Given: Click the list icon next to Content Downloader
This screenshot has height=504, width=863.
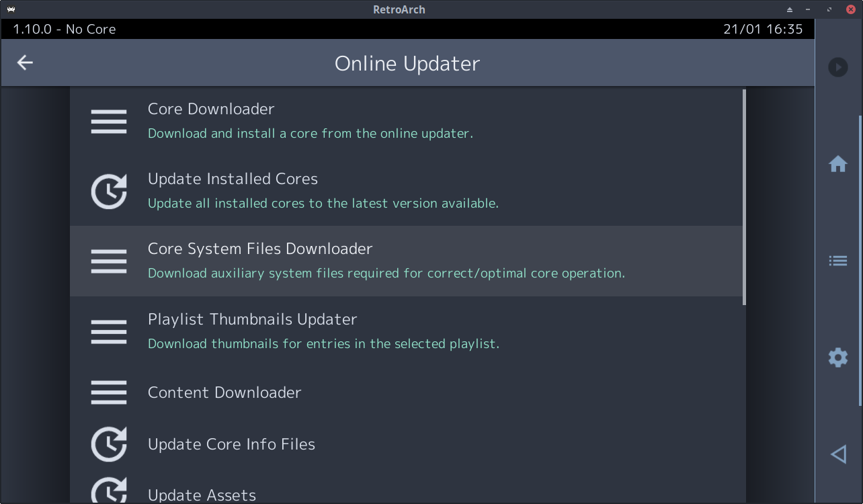Looking at the screenshot, I should [x=108, y=392].
